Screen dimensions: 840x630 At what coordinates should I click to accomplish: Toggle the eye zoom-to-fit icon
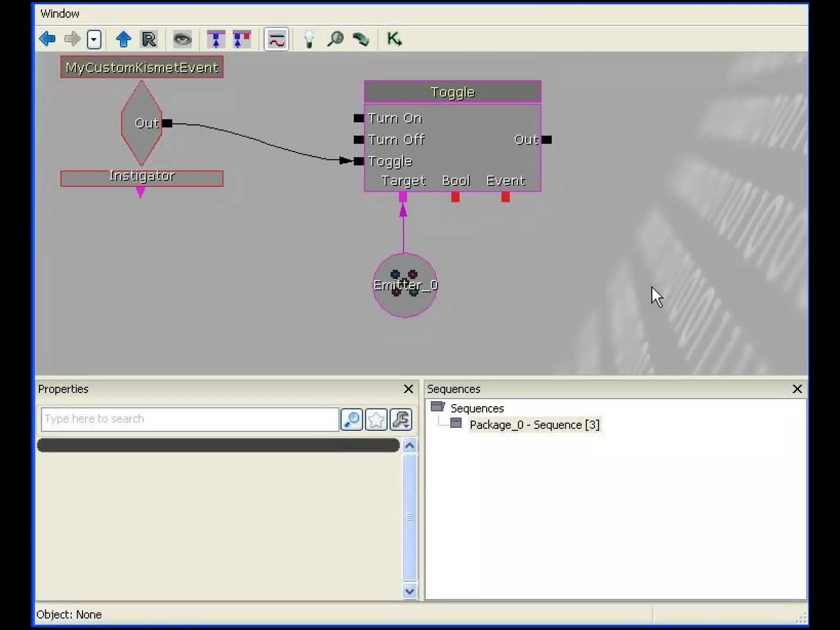[182, 39]
